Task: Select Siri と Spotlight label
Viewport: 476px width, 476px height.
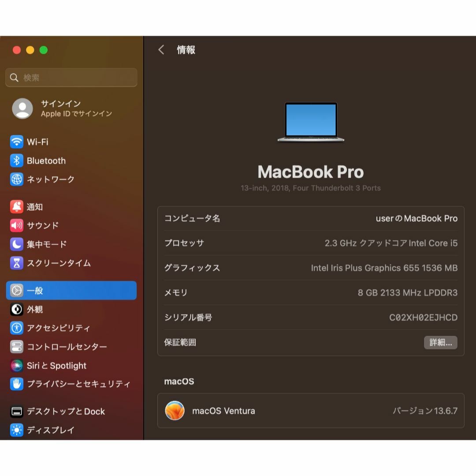Action: click(x=56, y=365)
